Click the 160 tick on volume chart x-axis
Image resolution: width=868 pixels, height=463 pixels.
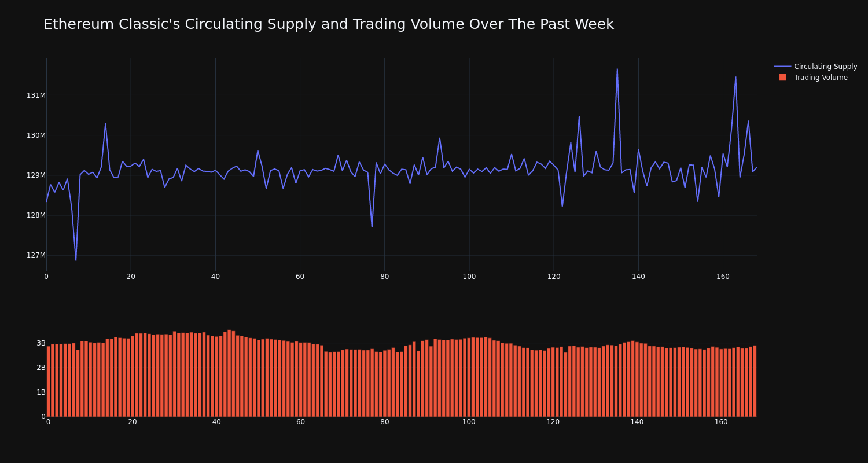722,422
